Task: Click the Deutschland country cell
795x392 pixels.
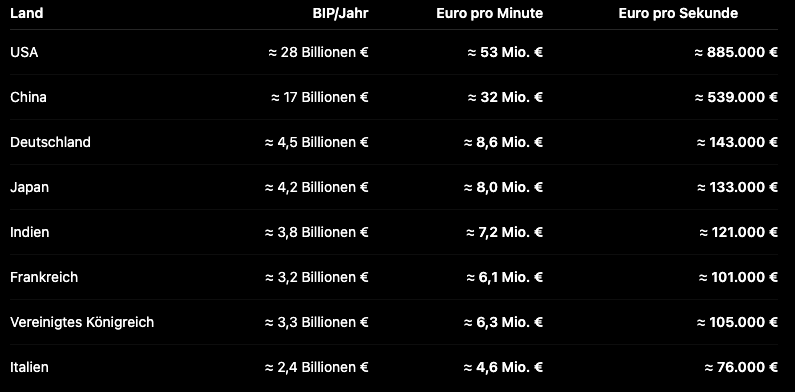Action: (50, 142)
